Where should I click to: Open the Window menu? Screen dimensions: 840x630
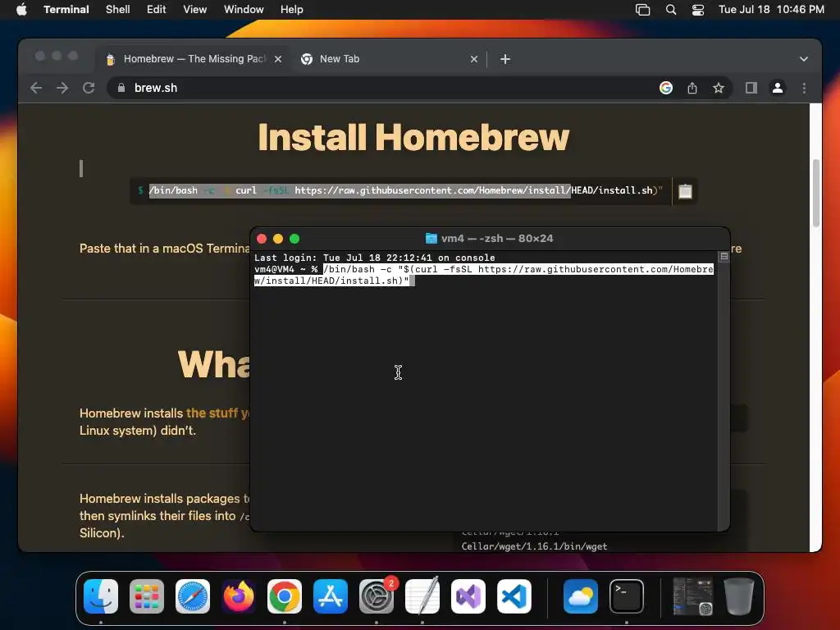244,10
